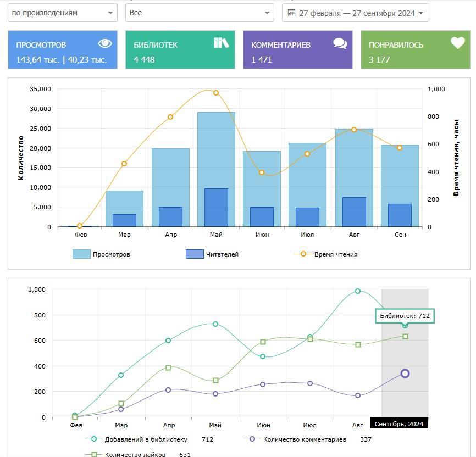The image size is (476, 457).
Task: Click the Май reading time point marker
Action: 216,93
